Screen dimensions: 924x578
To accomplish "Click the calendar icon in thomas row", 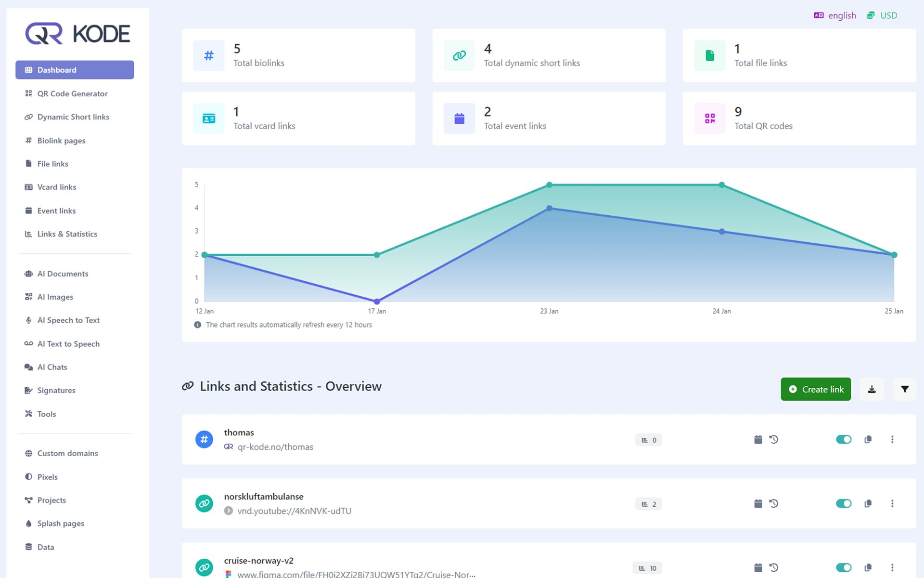I will (758, 439).
